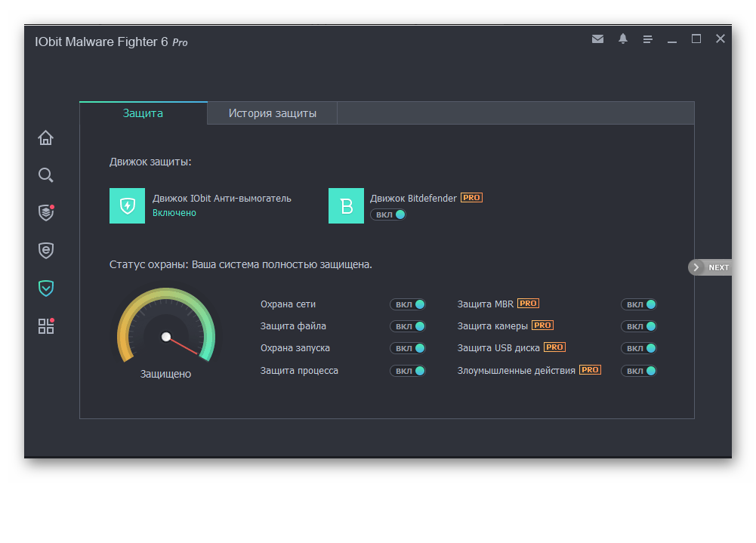Screen dimensions: 756x543
Task: Click the Защита MBR label
Action: point(485,304)
